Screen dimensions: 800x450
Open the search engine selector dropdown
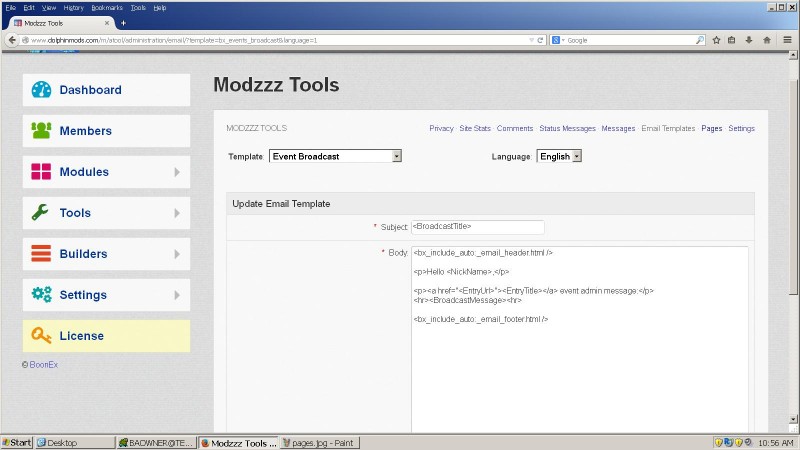(x=559, y=40)
